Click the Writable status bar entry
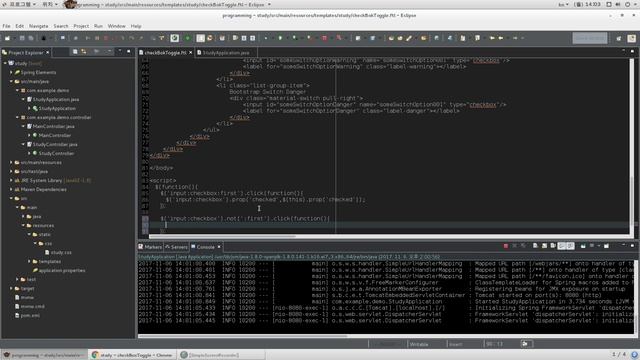 (x=419, y=344)
